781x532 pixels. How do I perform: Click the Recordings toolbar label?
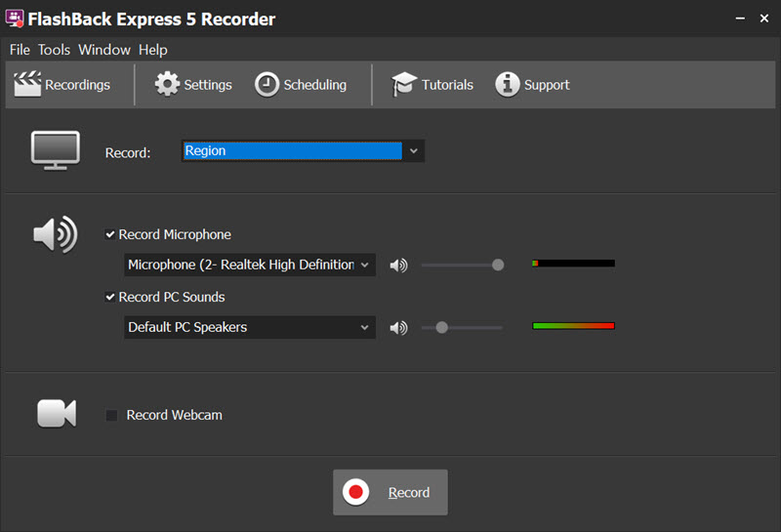point(78,85)
